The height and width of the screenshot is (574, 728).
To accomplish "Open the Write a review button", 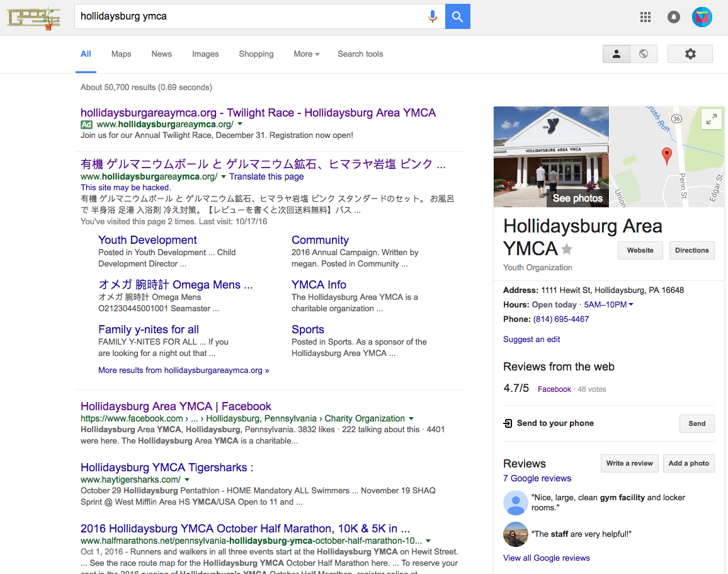I will pyautogui.click(x=629, y=463).
